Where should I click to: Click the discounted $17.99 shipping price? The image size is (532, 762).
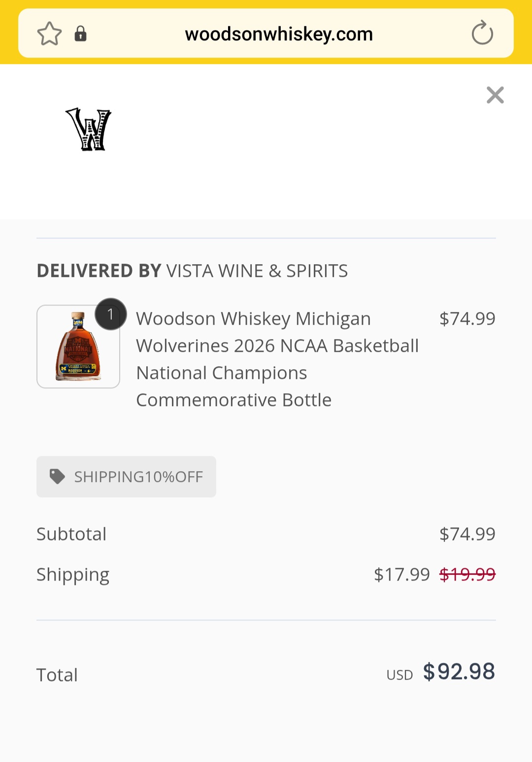pos(401,575)
